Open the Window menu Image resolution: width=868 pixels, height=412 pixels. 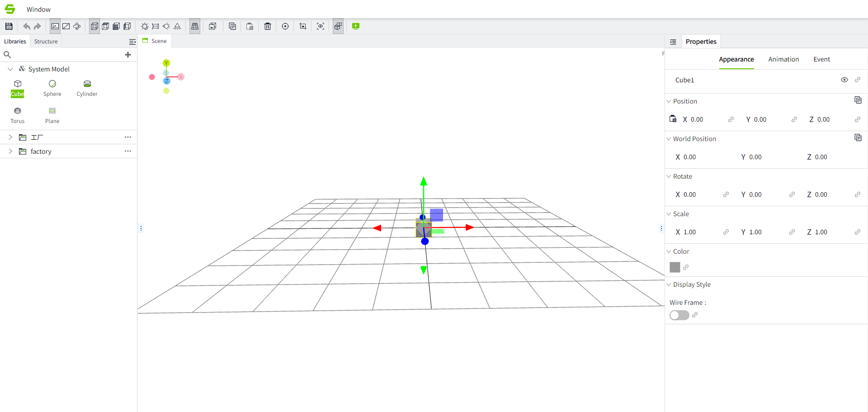(x=38, y=9)
